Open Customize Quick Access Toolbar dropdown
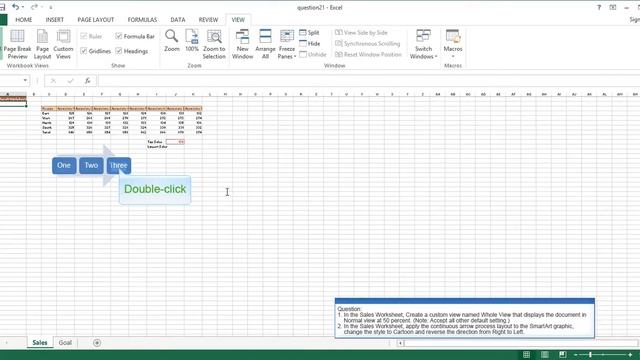Screen dimensions: 640x360 pos(51,7)
